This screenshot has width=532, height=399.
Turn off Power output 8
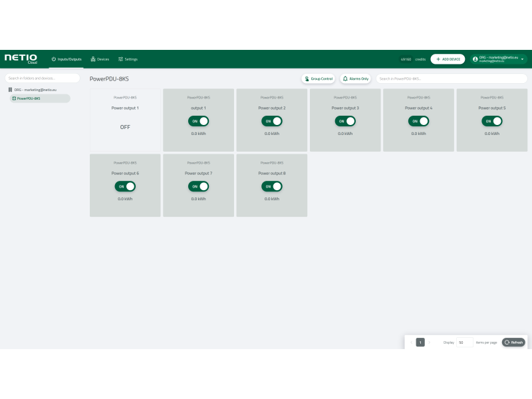tap(272, 186)
